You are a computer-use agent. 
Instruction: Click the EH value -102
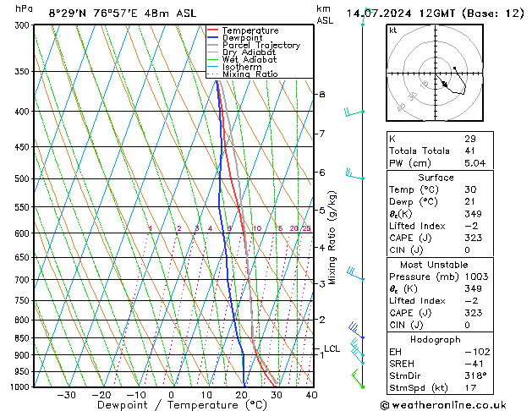click(x=478, y=352)
